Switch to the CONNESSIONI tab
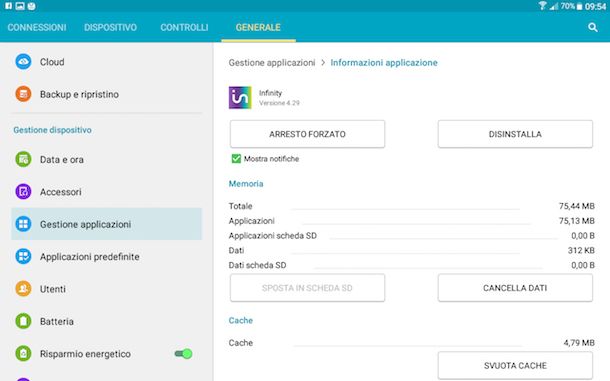The image size is (610, 381). click(x=37, y=28)
